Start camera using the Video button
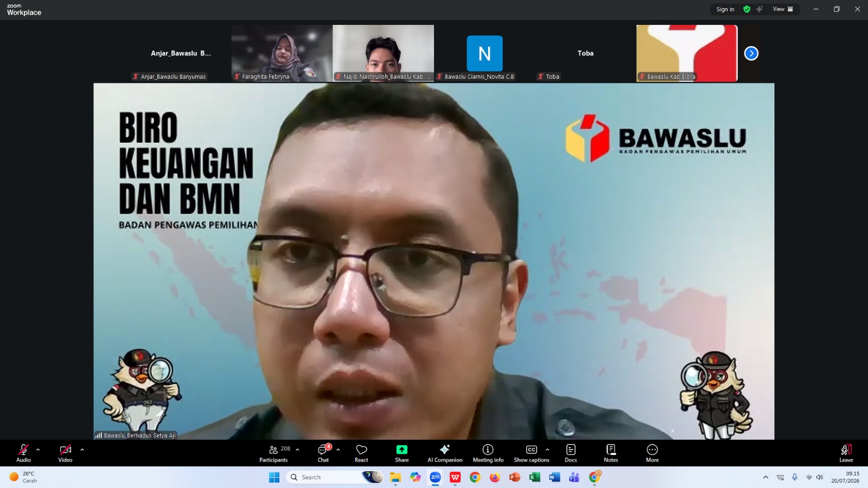The width and height of the screenshot is (868, 488). pyautogui.click(x=65, y=453)
